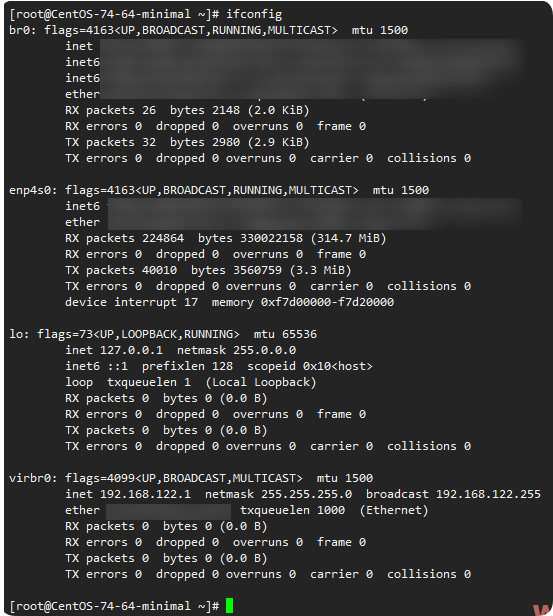Click the (Local Loopback) text
The width and height of the screenshot is (553, 616).
[261, 382]
